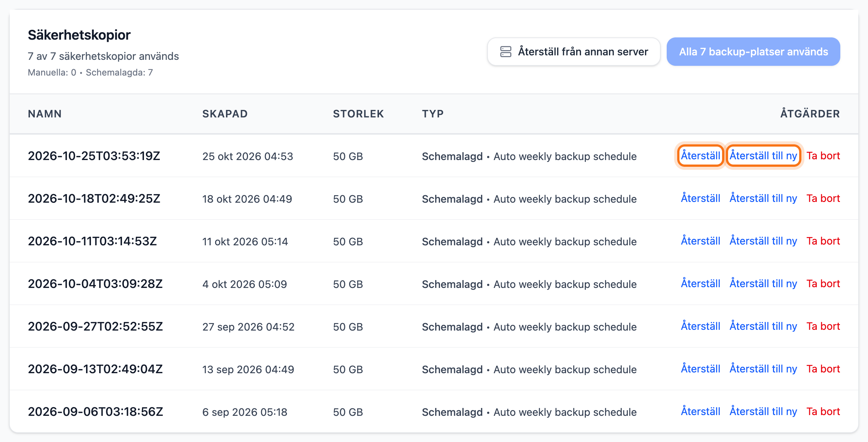
Task: Restore the 2026-10-25T03:53:19Z backup with Återställ
Action: coord(700,156)
